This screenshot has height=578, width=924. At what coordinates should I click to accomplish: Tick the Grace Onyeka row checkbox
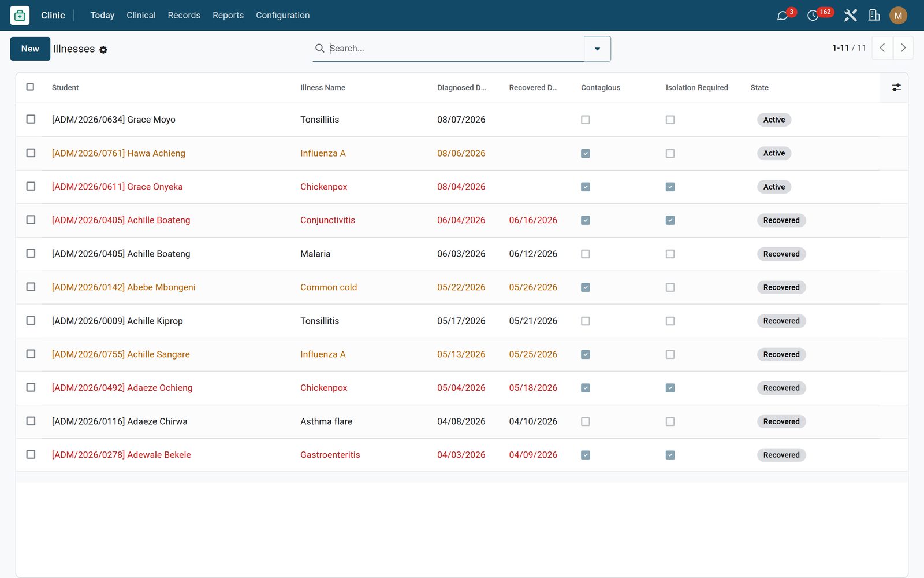click(31, 186)
